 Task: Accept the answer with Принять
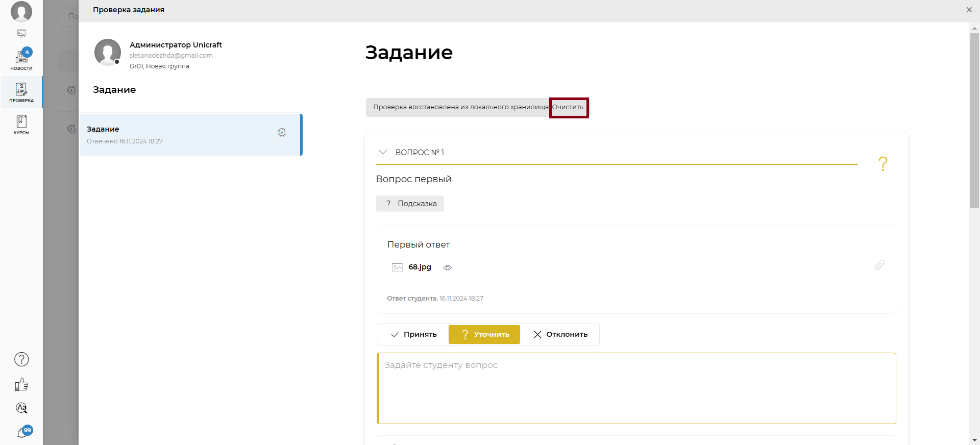pyautogui.click(x=413, y=334)
